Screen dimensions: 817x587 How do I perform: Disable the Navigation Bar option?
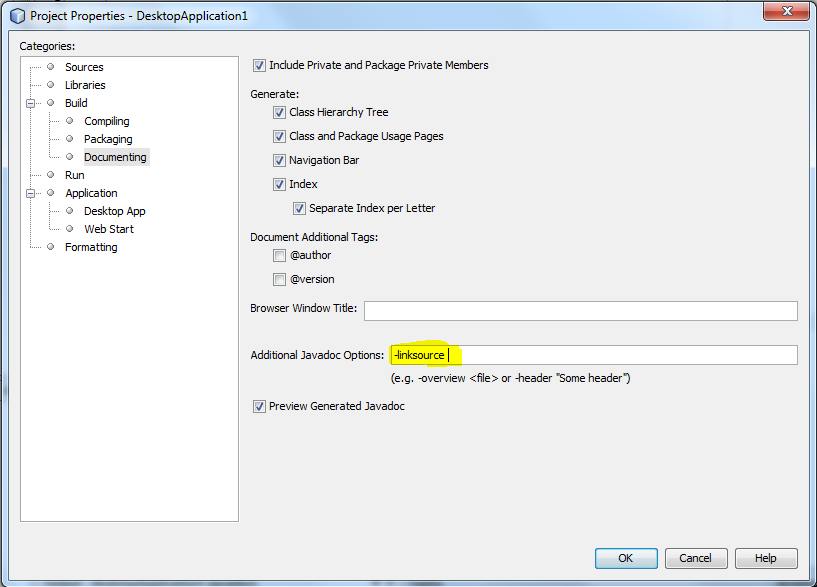tap(279, 160)
